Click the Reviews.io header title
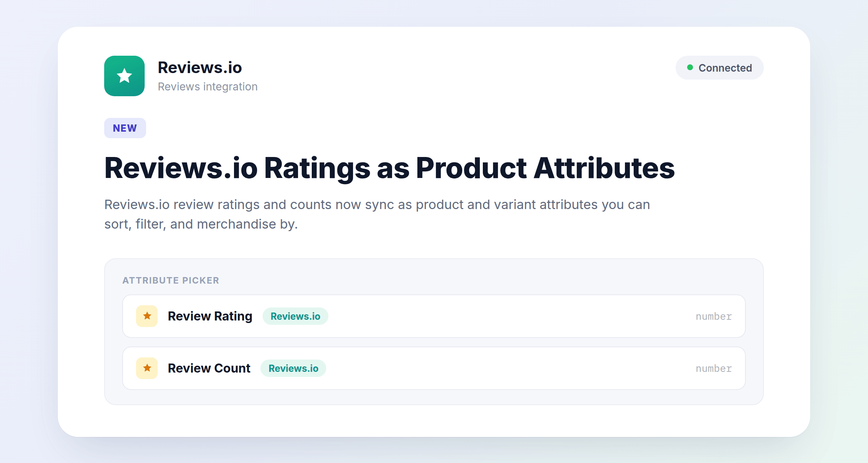 point(200,68)
